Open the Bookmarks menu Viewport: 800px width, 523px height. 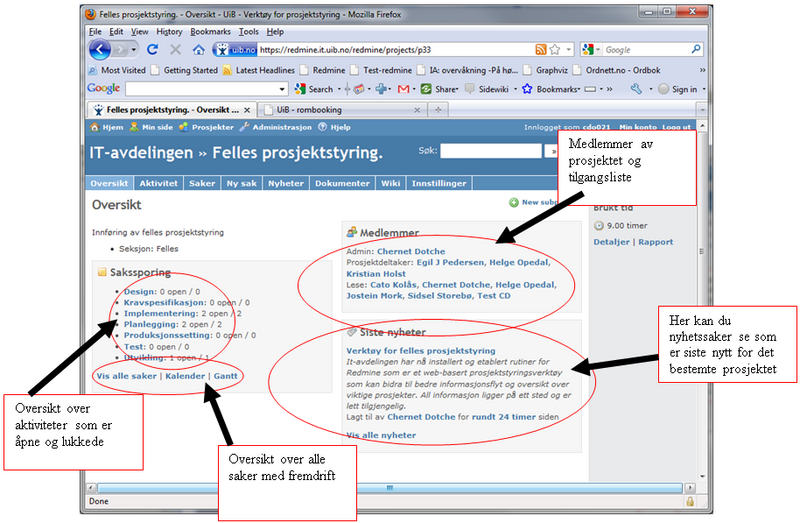tap(210, 32)
